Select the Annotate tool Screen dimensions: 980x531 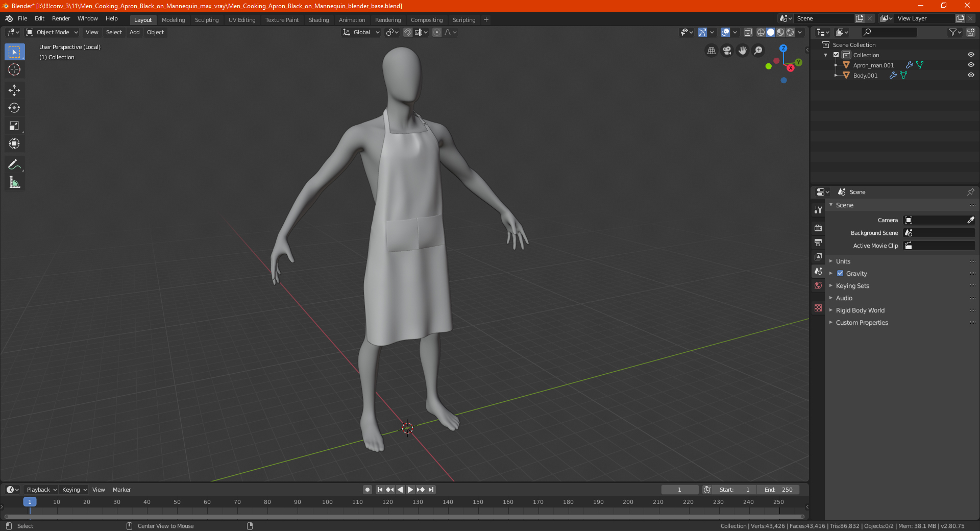[14, 165]
